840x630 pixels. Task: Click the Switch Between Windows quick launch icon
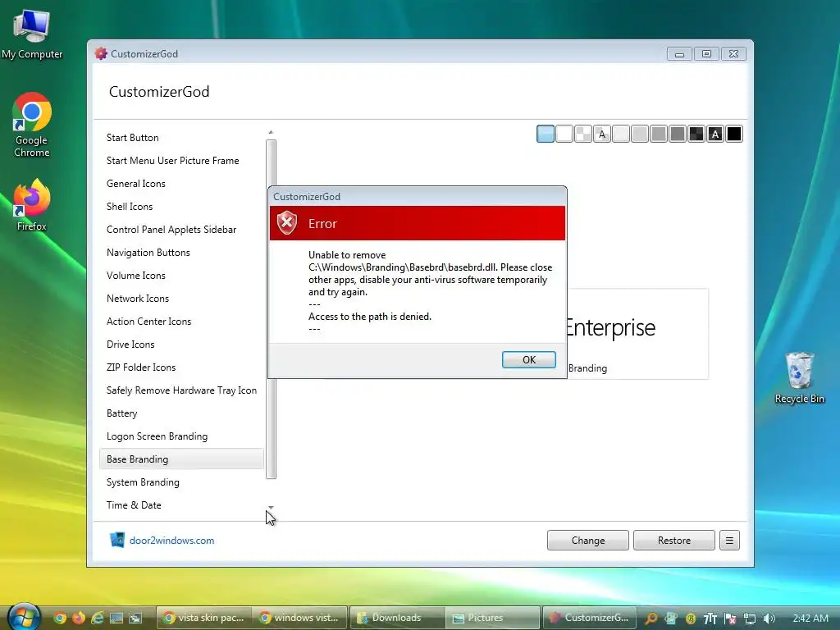point(135,618)
